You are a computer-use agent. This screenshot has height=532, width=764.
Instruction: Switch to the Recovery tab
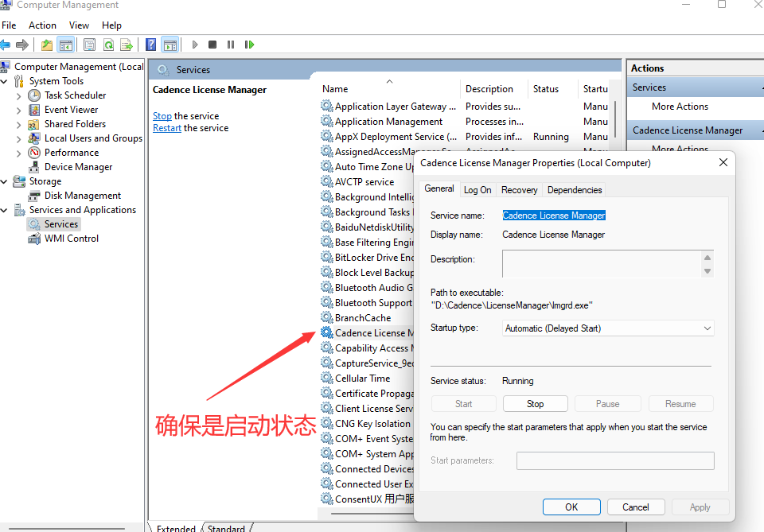[x=520, y=190]
